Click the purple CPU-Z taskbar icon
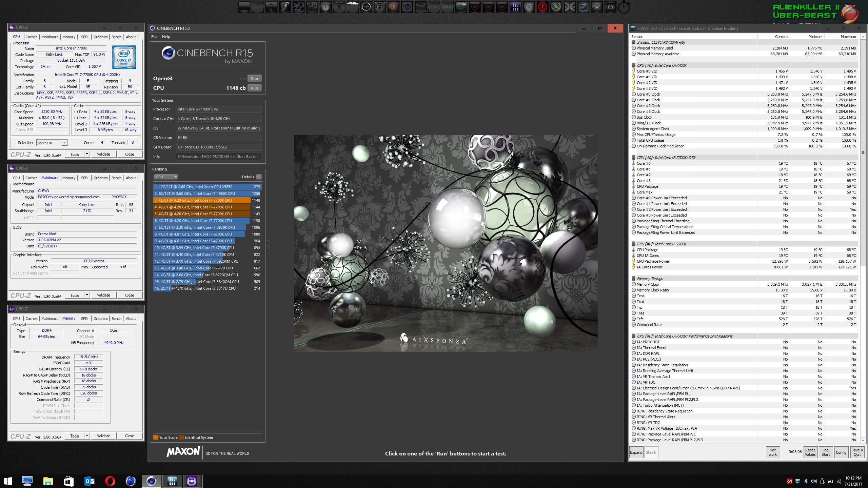Viewport: 868px width, 488px height. click(x=192, y=481)
